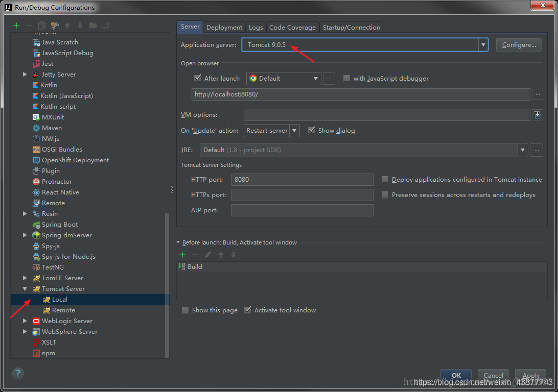Toggle the Show dialog checkbox
This screenshot has width=558, height=392.
coord(311,131)
